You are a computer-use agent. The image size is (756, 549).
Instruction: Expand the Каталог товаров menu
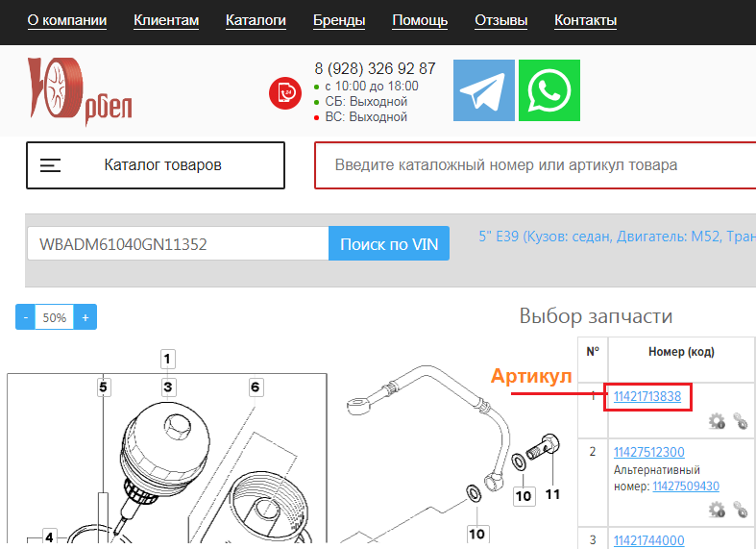tap(156, 165)
